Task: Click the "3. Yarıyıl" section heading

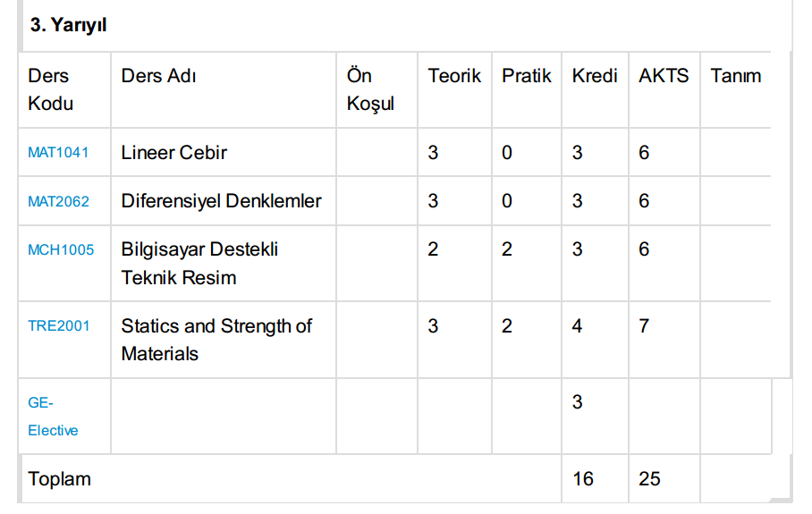Action: (x=68, y=25)
